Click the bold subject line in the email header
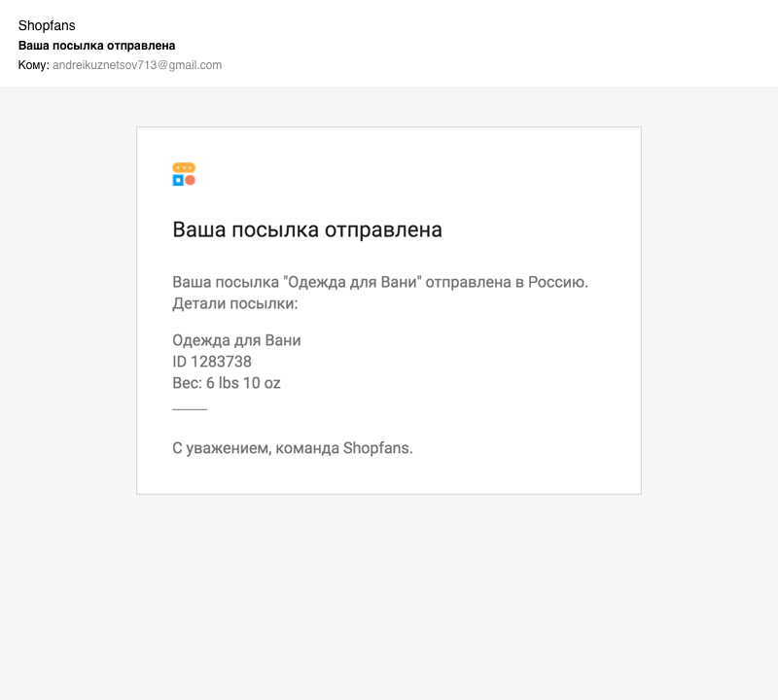Screen dimensions: 778x700 coord(96,46)
